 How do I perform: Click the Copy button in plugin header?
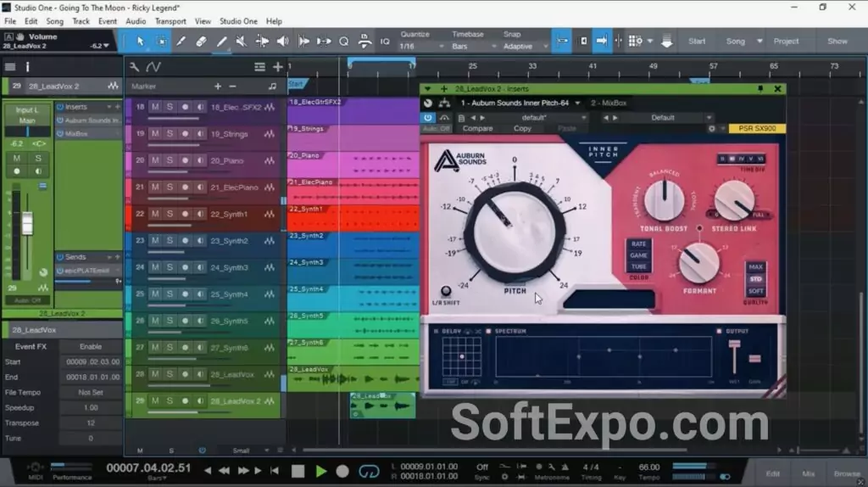point(522,128)
